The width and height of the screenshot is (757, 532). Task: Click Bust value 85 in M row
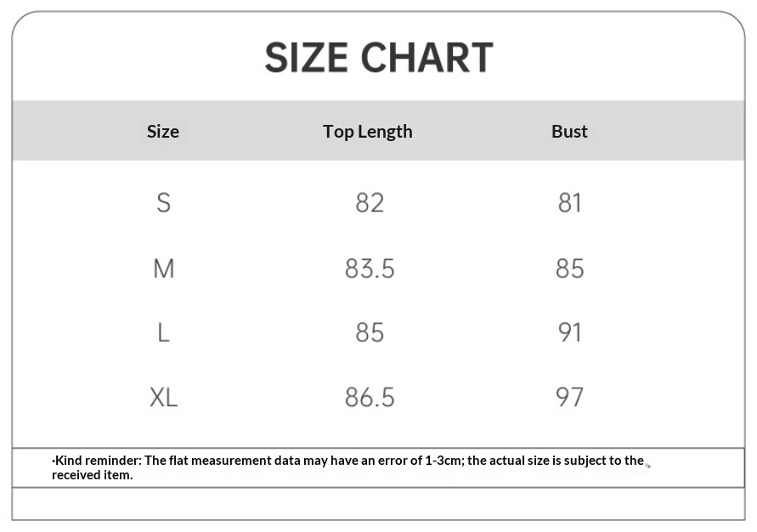(569, 269)
